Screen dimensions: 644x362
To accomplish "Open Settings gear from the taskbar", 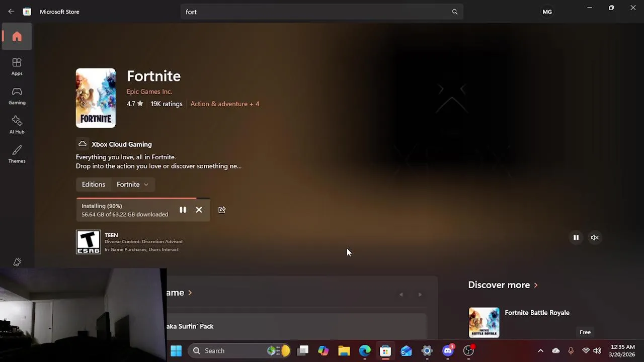I will coord(427,350).
